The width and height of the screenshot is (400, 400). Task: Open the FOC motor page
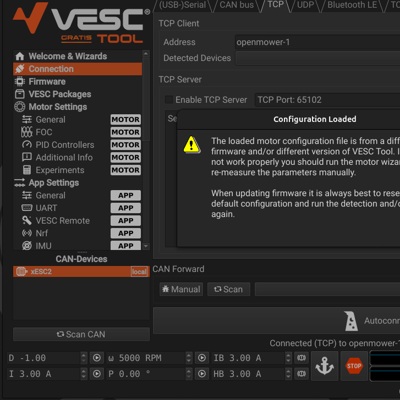[77, 132]
